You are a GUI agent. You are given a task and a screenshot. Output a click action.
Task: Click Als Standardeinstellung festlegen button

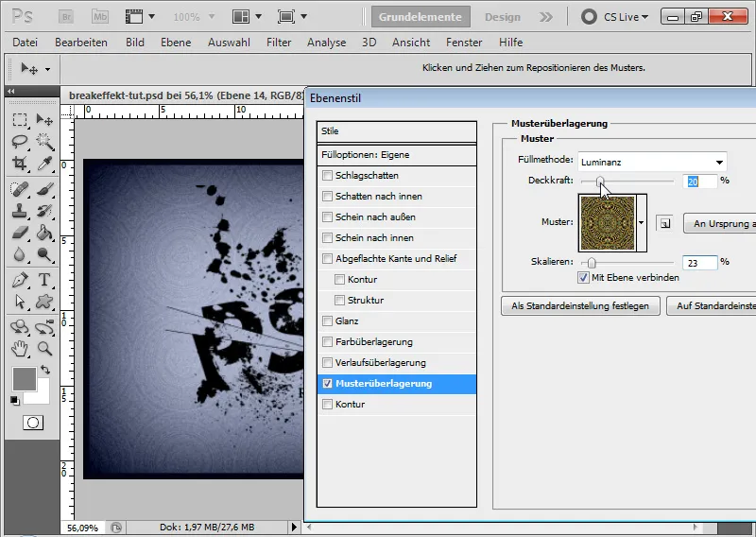(x=580, y=306)
